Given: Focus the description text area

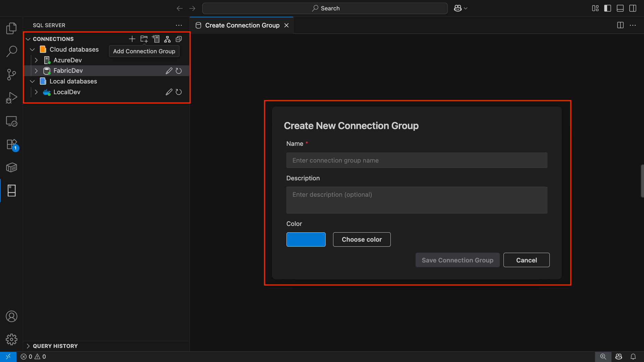Looking at the screenshot, I should point(417,200).
